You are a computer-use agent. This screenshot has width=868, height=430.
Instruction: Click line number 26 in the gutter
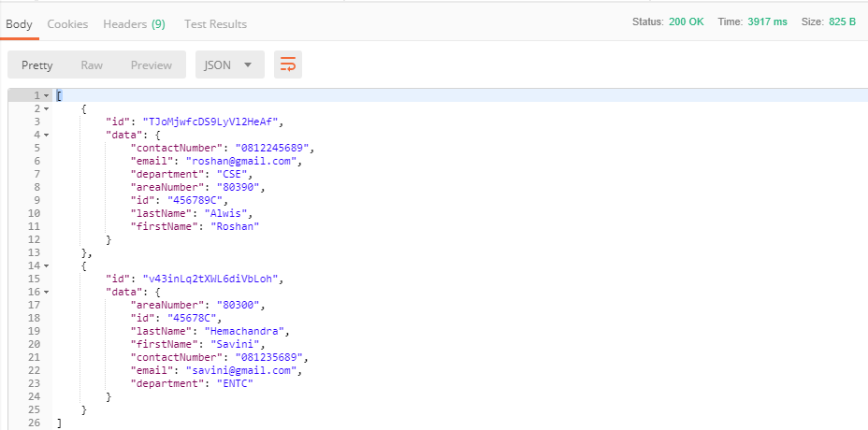pyautogui.click(x=34, y=423)
